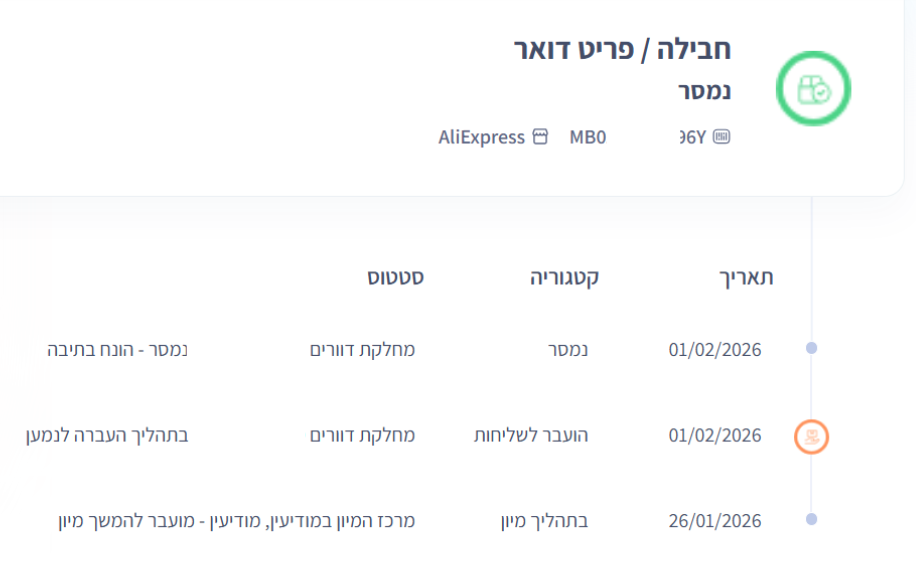The width and height of the screenshot is (916, 573).
Task: Click the בתהליך העברה לנמען status text
Action: click(106, 436)
